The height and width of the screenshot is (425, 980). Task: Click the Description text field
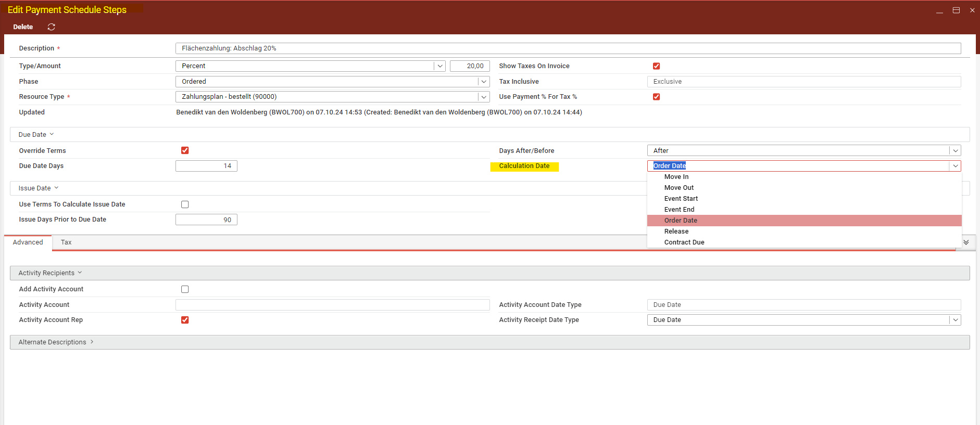point(568,48)
